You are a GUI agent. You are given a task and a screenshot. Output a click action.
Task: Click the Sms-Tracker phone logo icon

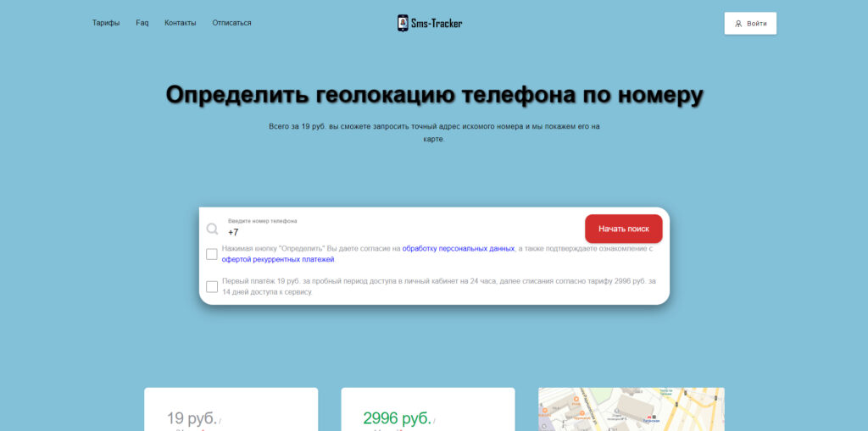point(403,23)
